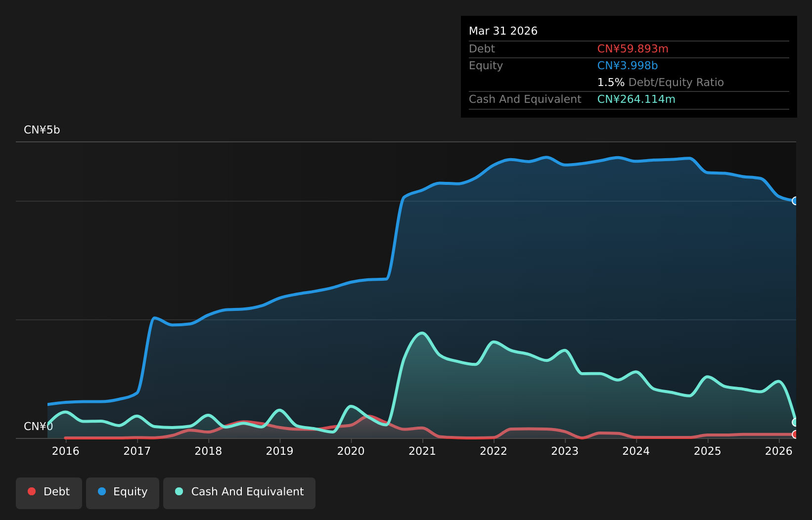Click the CN¥5b y-axis label
This screenshot has width=812, height=520.
pos(42,130)
